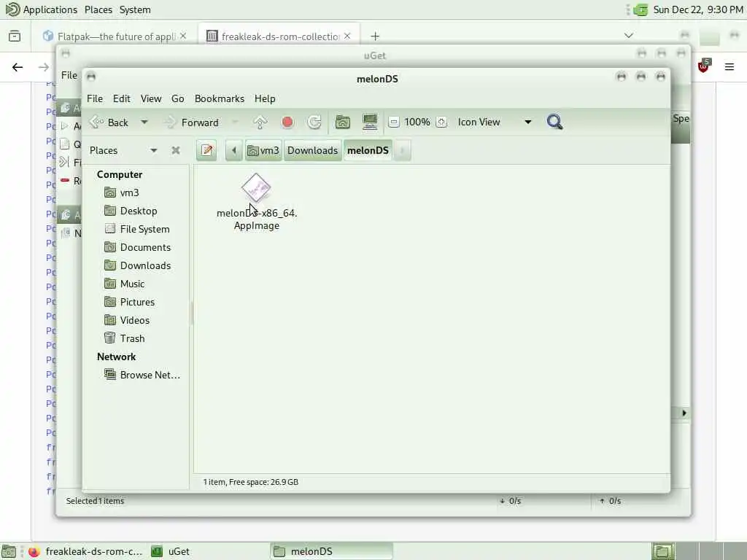Zoom in with the plus icon
This screenshot has height=560, width=747.
(x=441, y=122)
